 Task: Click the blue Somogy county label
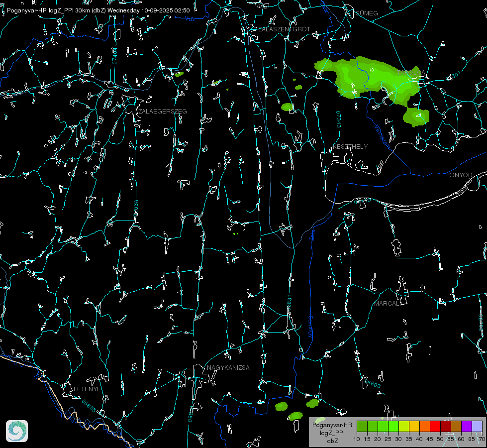pyautogui.click(x=310, y=327)
